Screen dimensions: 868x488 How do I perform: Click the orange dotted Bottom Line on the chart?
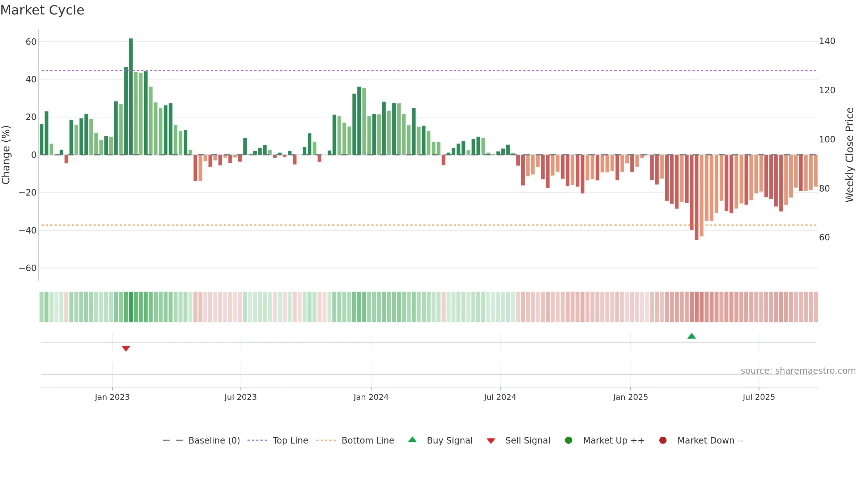click(x=429, y=225)
